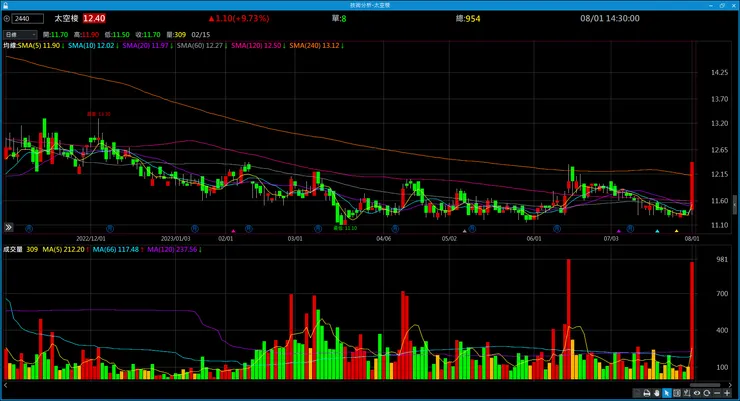740x401 pixels.
Task: Click the SMA(10) 12.02 label
Action: tap(91, 46)
